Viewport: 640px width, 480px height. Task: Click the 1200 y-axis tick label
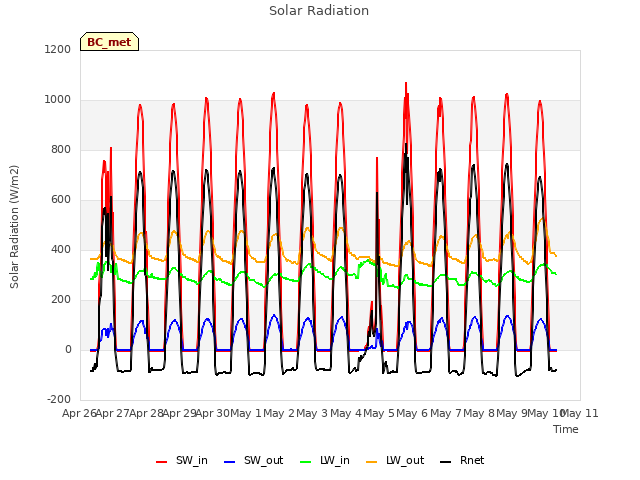[x=58, y=49]
